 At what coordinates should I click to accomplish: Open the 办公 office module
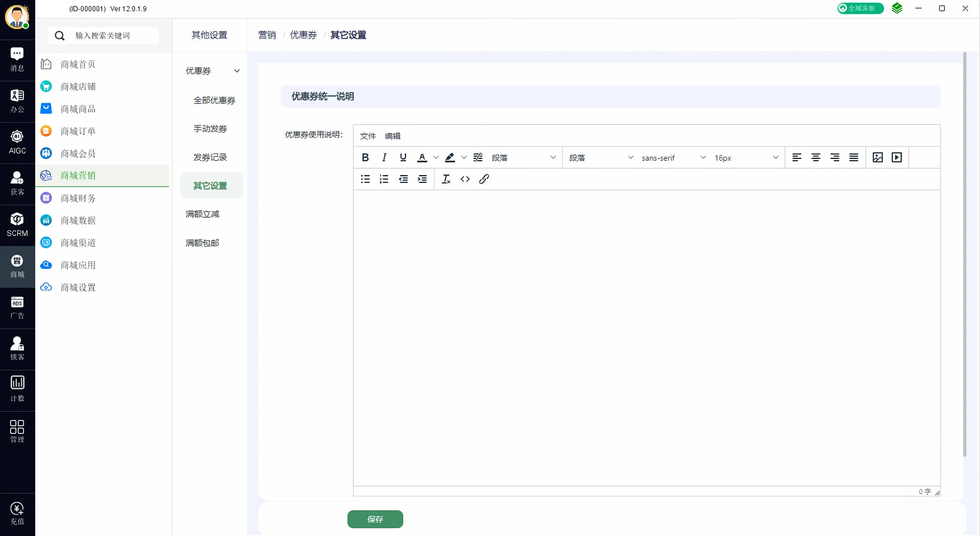(x=17, y=101)
